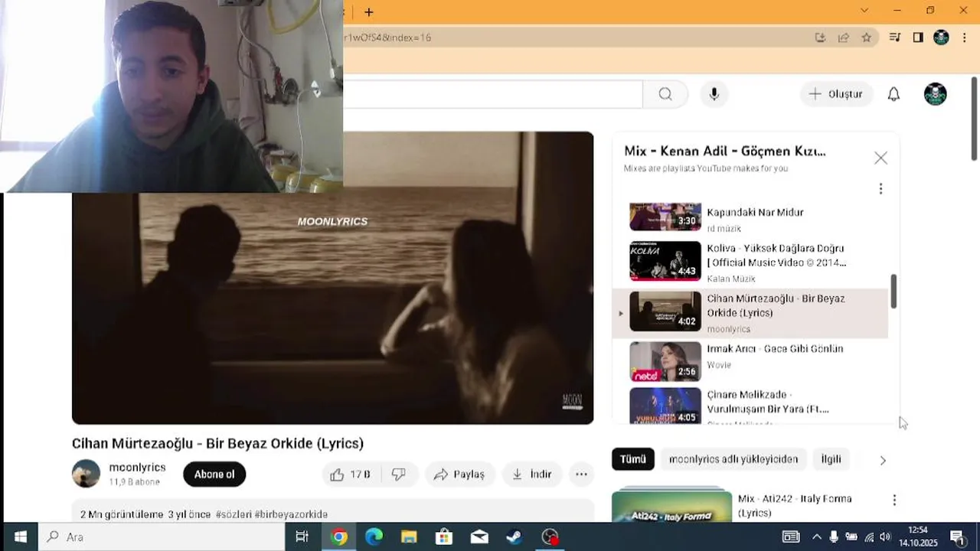Open YouTube notifications bell

[x=893, y=94]
